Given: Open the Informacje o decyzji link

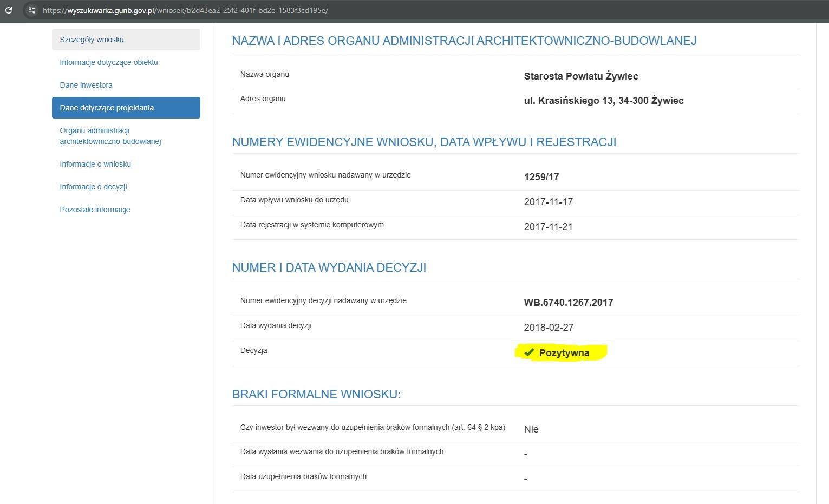Looking at the screenshot, I should [93, 187].
